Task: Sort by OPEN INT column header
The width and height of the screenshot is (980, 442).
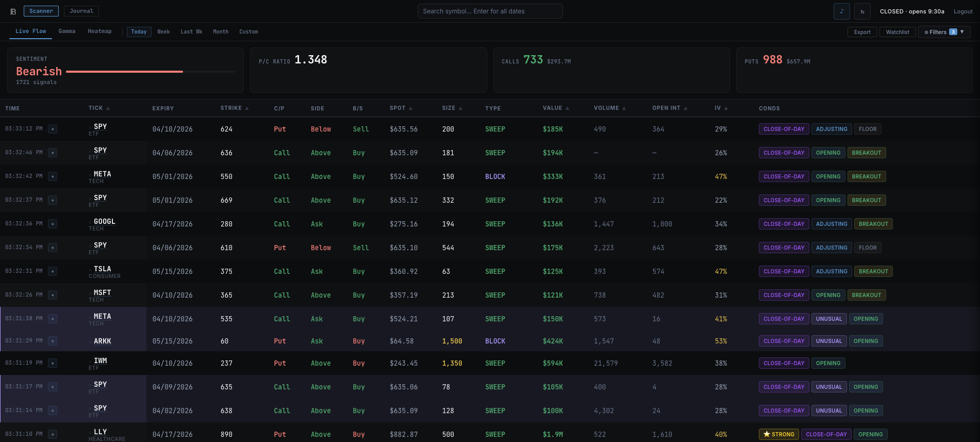Action: pyautogui.click(x=670, y=108)
